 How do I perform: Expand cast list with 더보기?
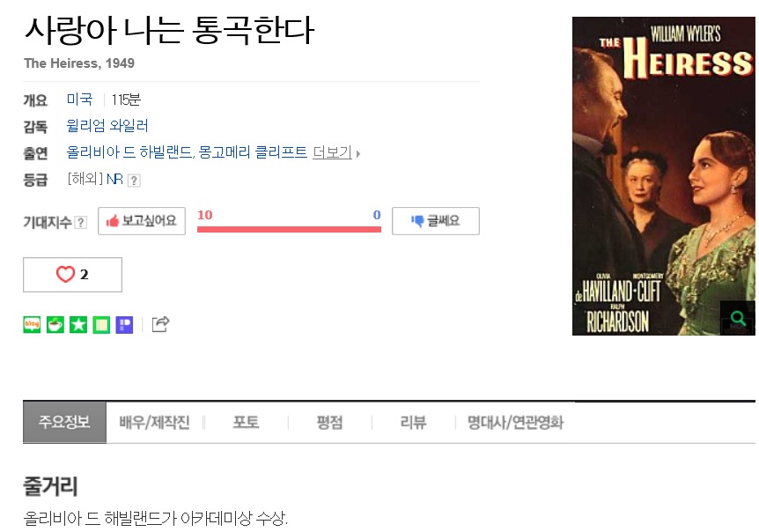point(336,152)
